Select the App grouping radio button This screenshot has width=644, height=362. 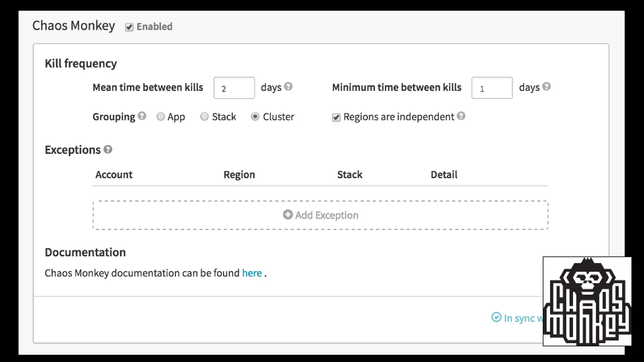(161, 117)
